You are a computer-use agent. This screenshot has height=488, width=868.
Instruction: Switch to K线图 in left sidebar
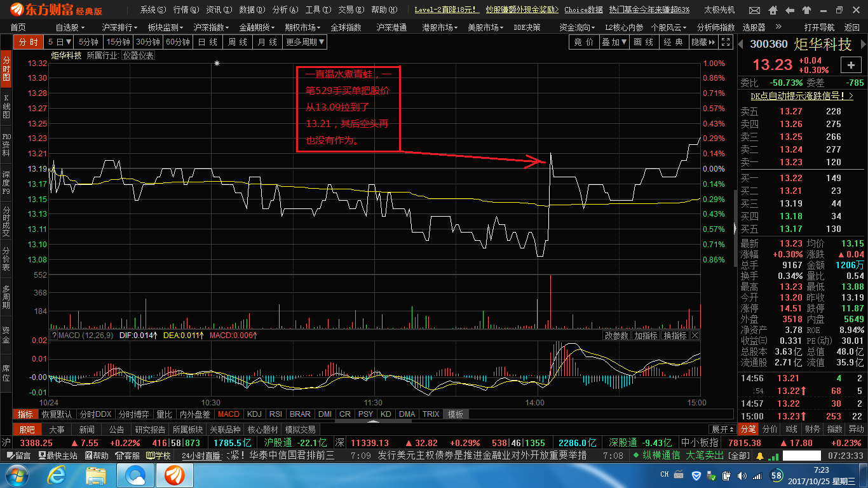[x=6, y=107]
